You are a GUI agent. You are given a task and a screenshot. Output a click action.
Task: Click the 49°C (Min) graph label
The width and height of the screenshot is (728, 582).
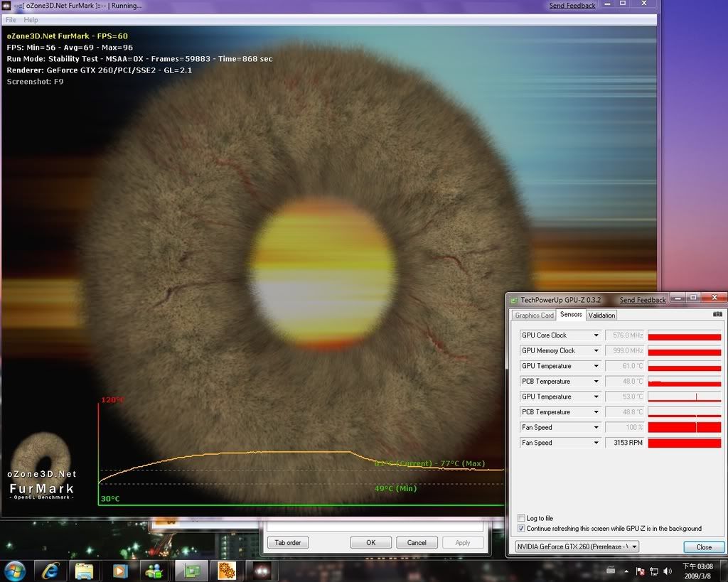pyautogui.click(x=395, y=488)
